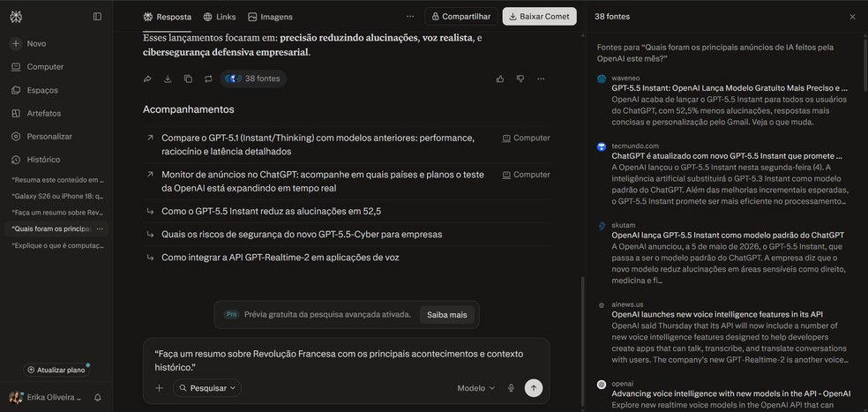The width and height of the screenshot is (868, 412).
Task: Like the answer with thumbs up
Action: 500,79
